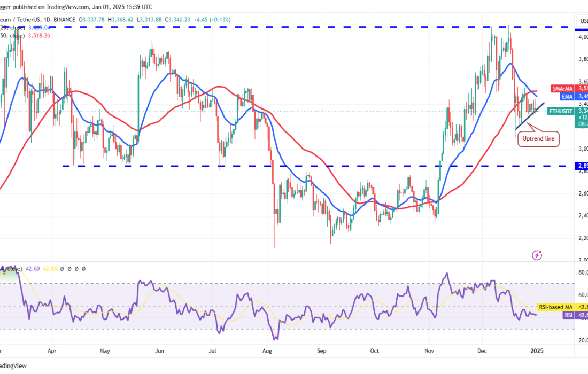The width and height of the screenshot is (588, 374).
Task: Click the purple lightning bolt events icon
Action: click(537, 255)
